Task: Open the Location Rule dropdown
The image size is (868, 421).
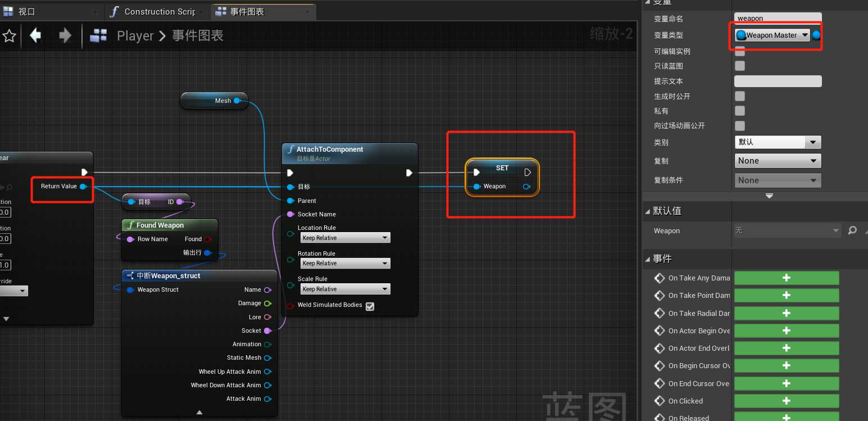Action: coord(345,238)
